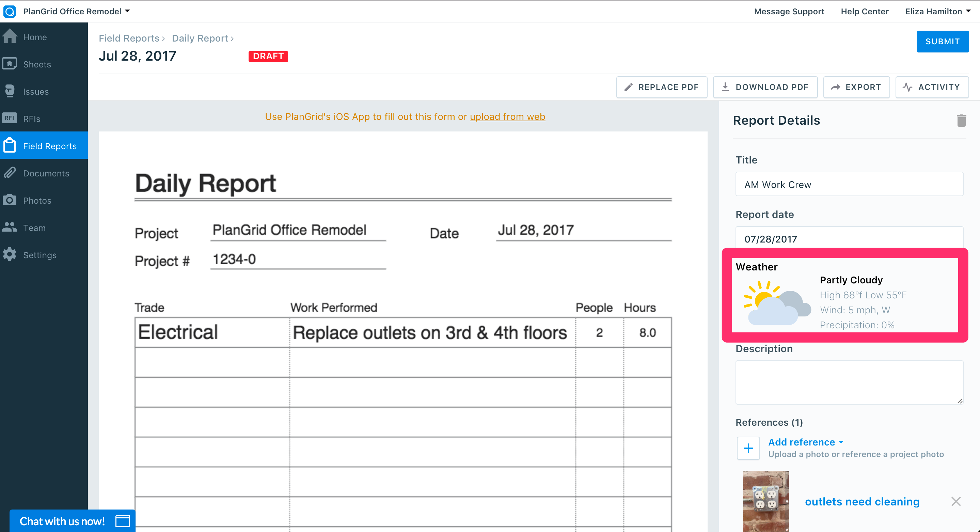Open the Help Center link
The height and width of the screenshot is (532, 980).
[x=864, y=12]
